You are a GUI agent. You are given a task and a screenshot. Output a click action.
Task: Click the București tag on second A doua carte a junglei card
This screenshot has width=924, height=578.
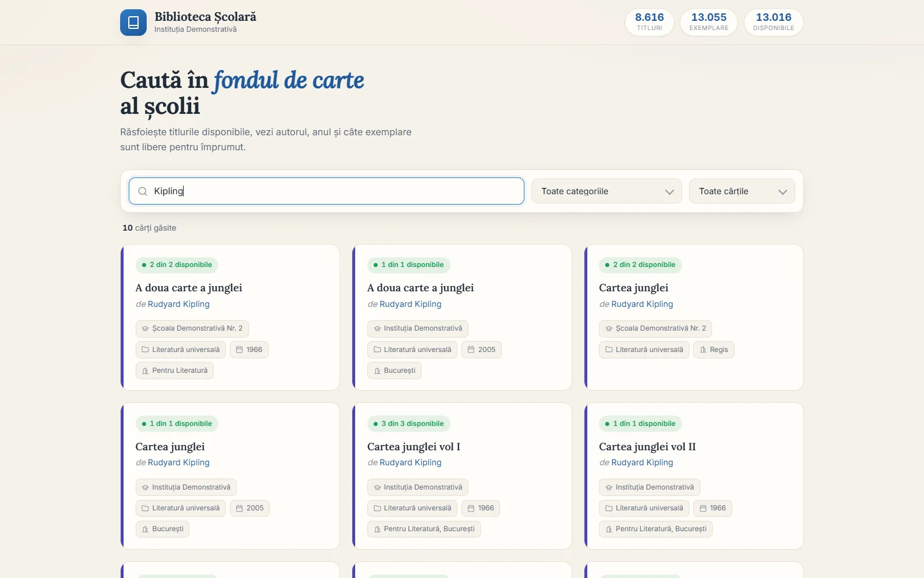(x=394, y=370)
